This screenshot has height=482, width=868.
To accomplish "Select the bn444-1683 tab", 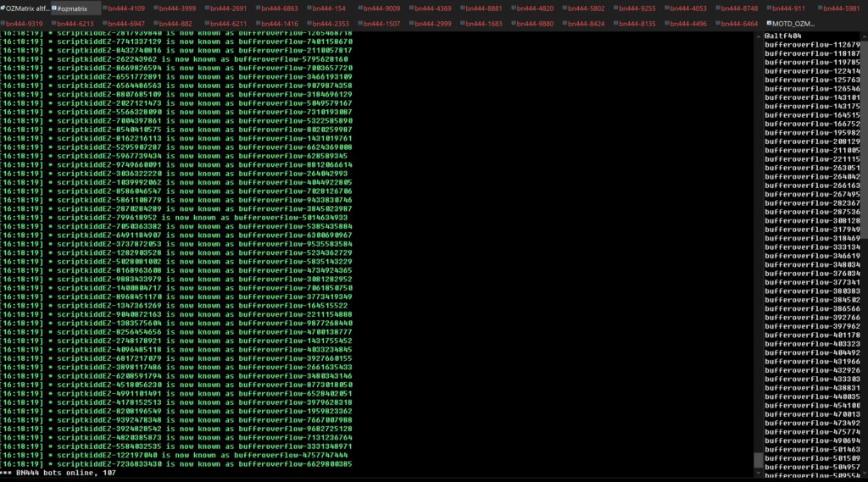I will tap(481, 24).
